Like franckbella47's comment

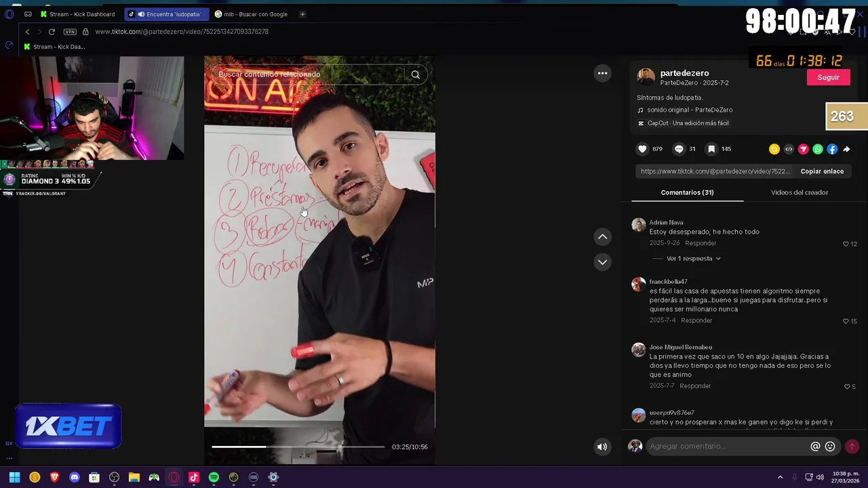[846, 321]
